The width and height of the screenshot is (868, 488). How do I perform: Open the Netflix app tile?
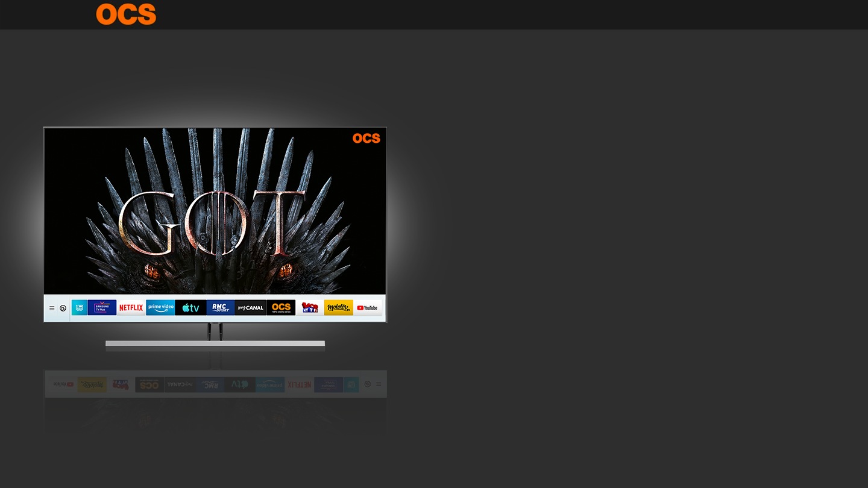(x=131, y=307)
